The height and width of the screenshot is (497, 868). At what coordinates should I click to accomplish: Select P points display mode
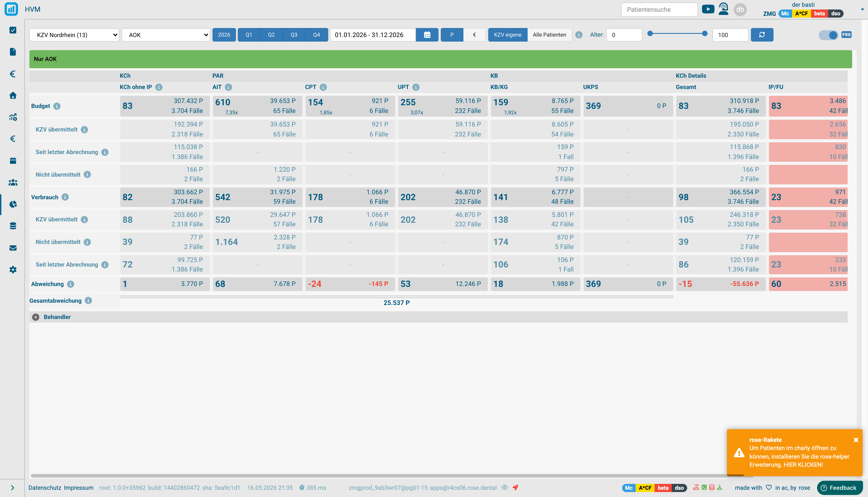tap(452, 35)
